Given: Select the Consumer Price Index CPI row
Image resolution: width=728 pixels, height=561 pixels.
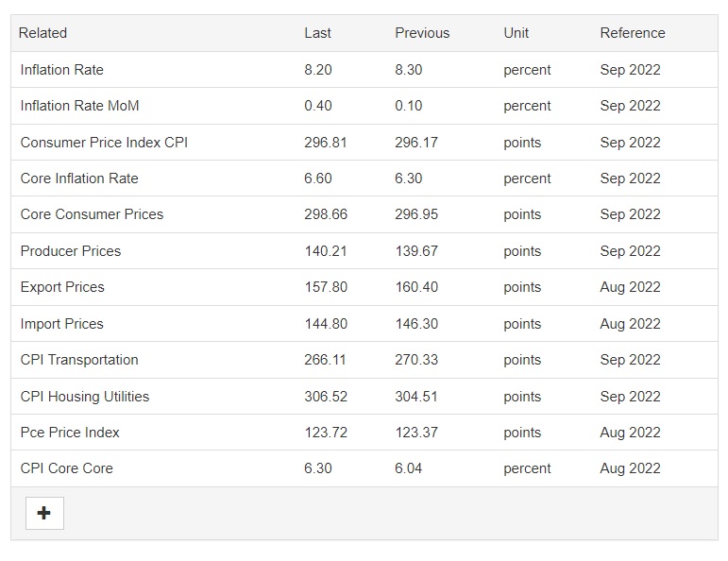Looking at the screenshot, I should [364, 142].
